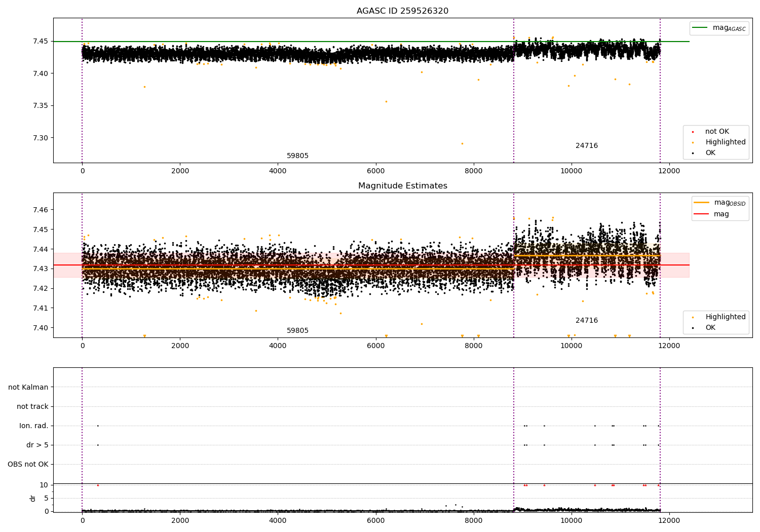Click the orange mag OBSID legend line
760x532 pixels.
pos(701,203)
